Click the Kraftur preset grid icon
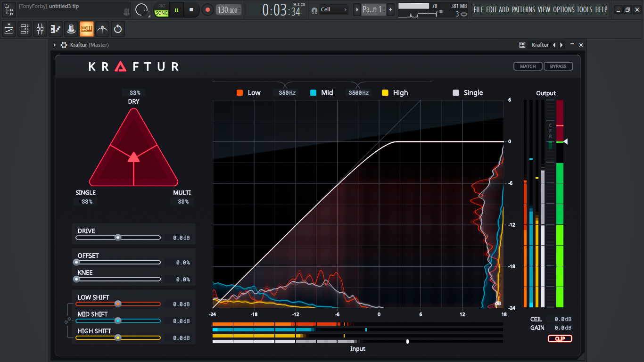The height and width of the screenshot is (362, 644). click(522, 45)
